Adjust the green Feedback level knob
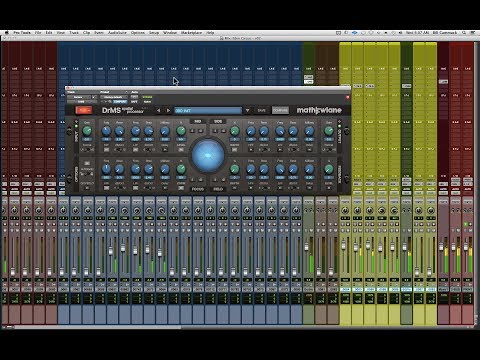 pos(328,169)
